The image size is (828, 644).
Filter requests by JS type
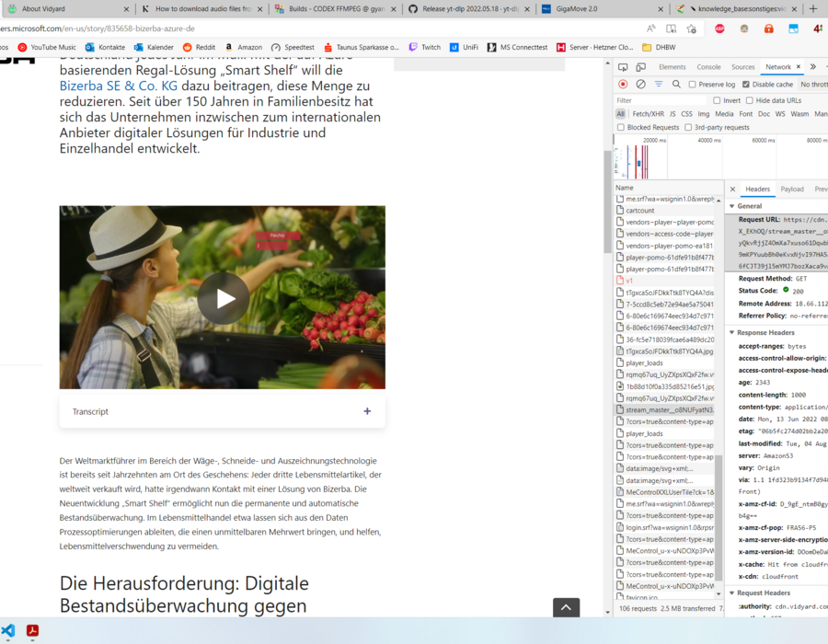coord(673,114)
